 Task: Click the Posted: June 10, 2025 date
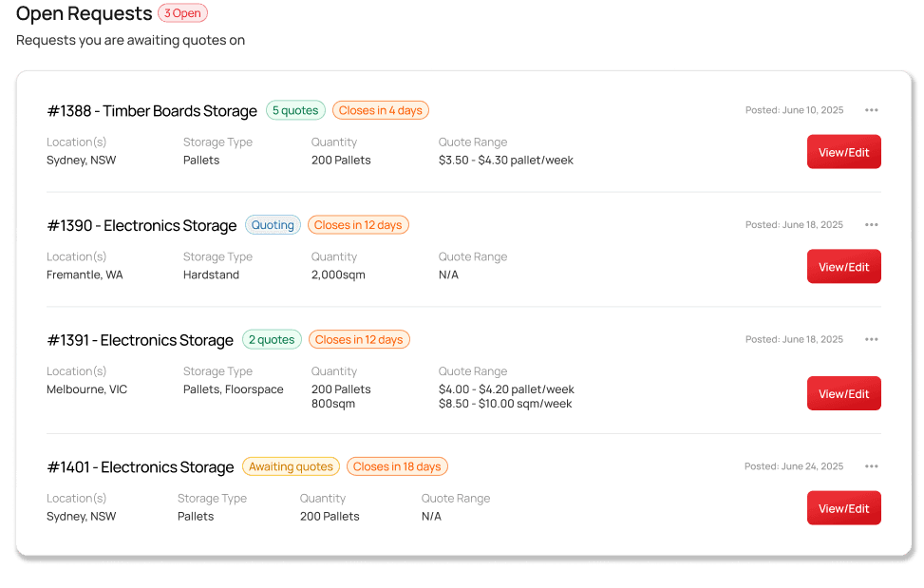point(794,110)
